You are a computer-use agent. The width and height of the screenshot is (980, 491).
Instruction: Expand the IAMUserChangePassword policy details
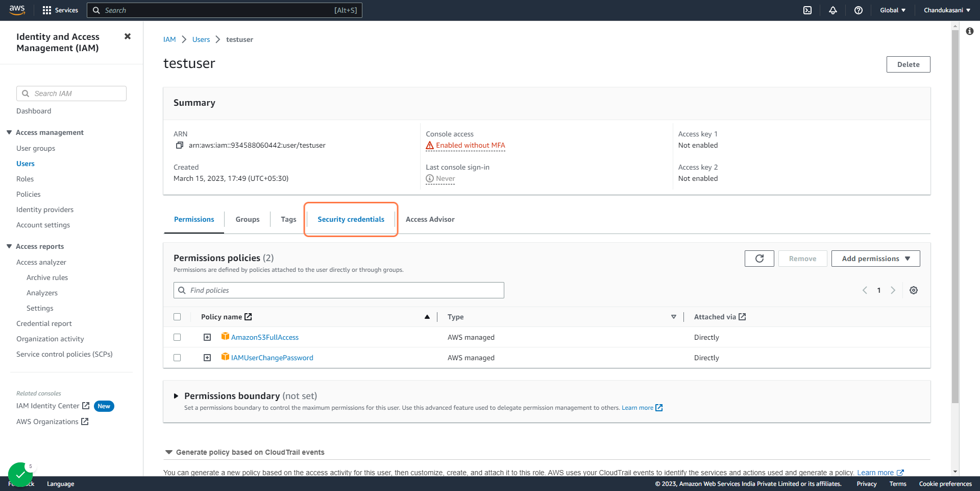[x=207, y=358]
